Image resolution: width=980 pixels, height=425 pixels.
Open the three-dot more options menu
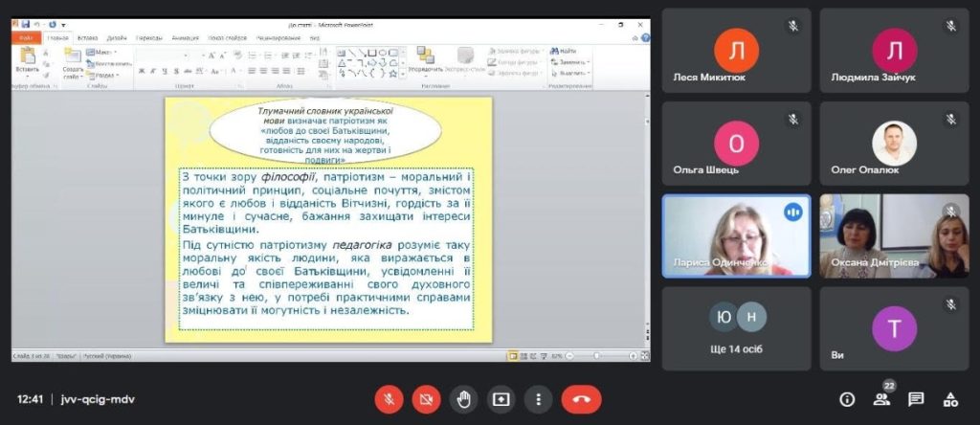(539, 398)
